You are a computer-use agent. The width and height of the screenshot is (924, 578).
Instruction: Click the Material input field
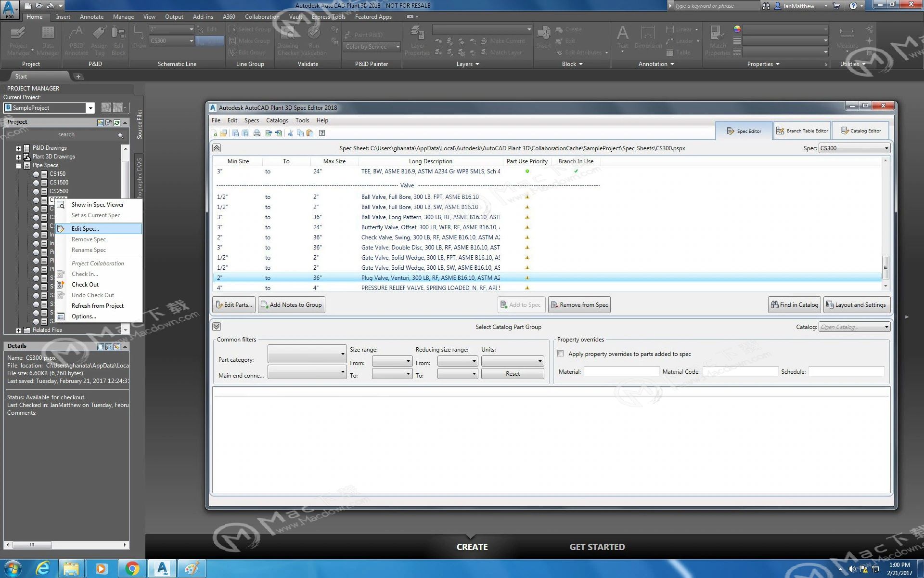621,372
